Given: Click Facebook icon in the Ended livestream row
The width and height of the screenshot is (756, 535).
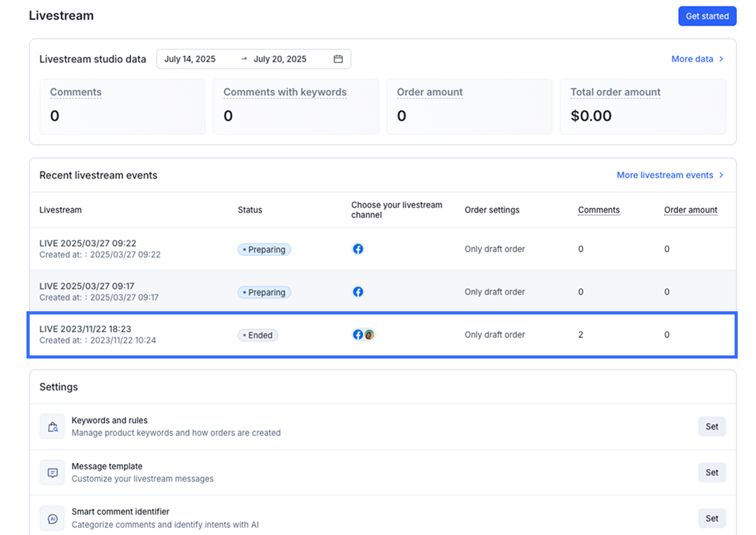Looking at the screenshot, I should click(357, 335).
